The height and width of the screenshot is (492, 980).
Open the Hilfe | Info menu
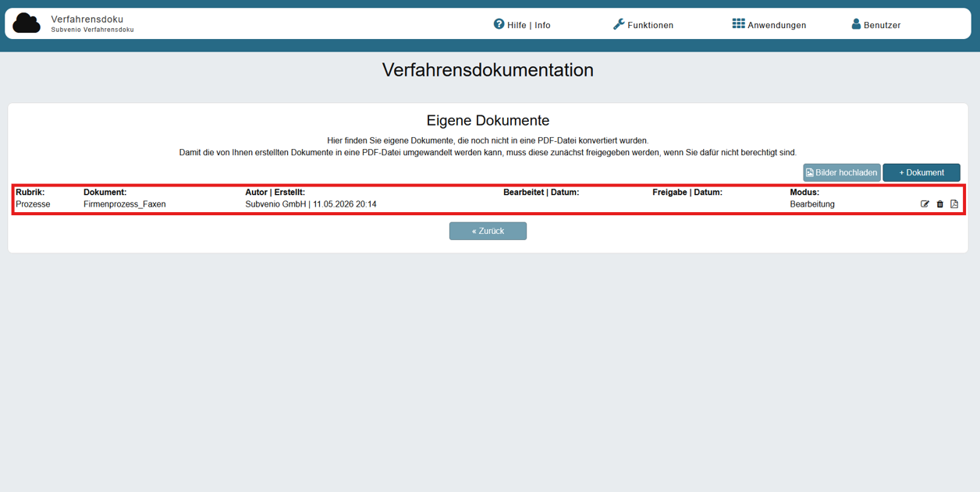[522, 25]
